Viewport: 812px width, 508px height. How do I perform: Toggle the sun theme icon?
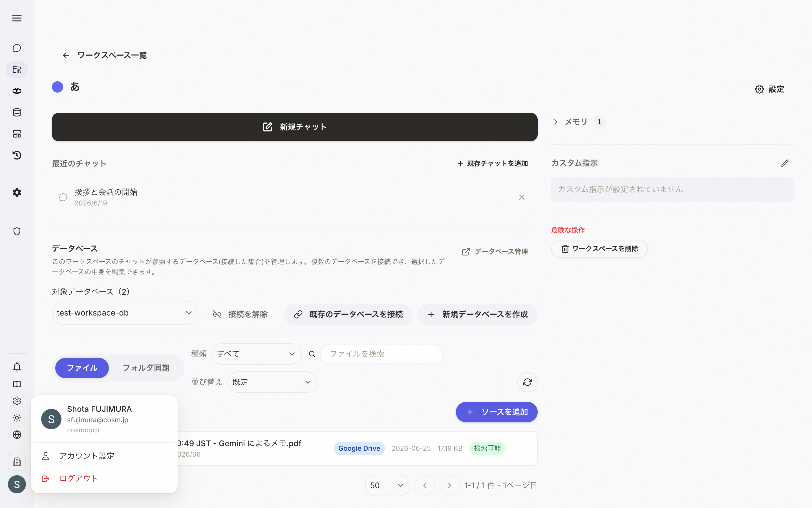tap(17, 418)
